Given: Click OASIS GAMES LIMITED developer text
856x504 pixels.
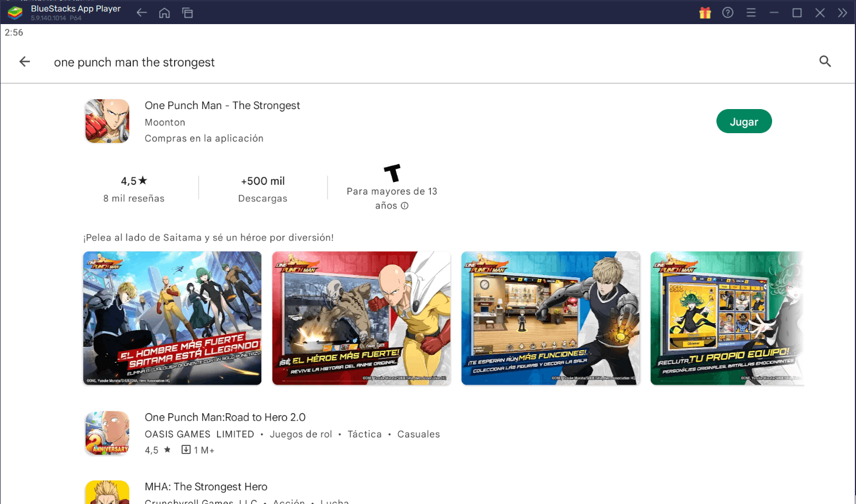Looking at the screenshot, I should coord(199,434).
